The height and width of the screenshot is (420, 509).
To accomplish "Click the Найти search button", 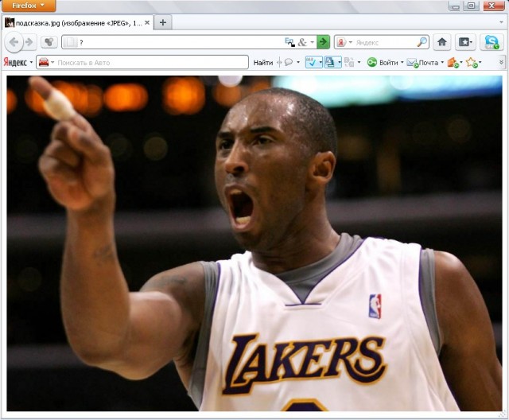I will 263,63.
